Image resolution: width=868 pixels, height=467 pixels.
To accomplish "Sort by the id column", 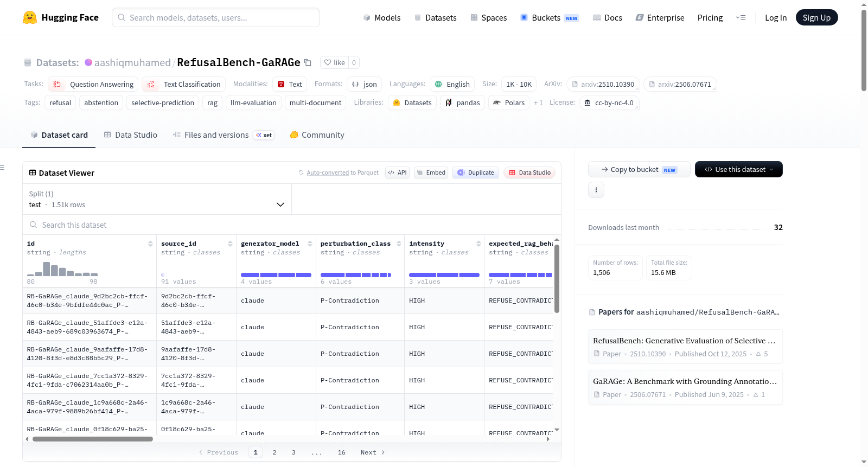I will pos(150,244).
